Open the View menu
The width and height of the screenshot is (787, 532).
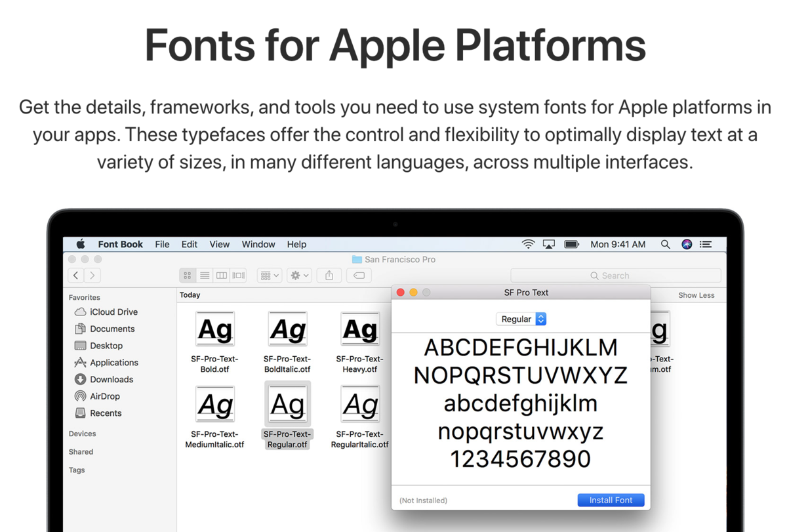[x=220, y=244]
